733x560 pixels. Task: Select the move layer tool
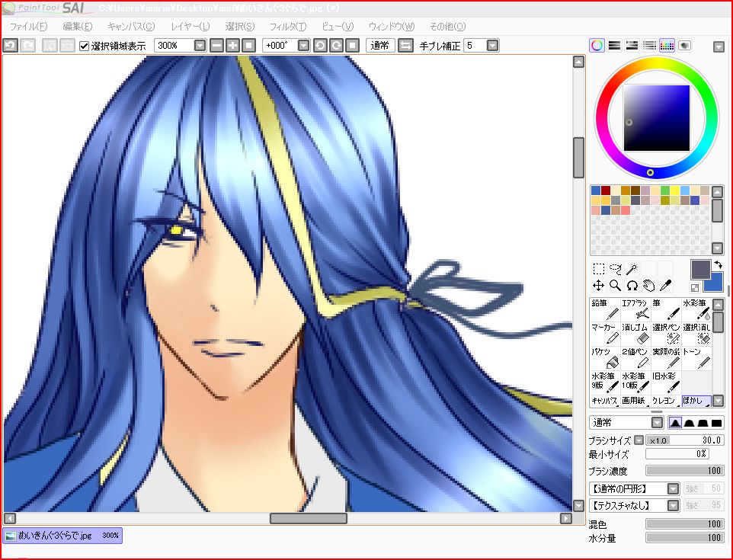(x=599, y=285)
